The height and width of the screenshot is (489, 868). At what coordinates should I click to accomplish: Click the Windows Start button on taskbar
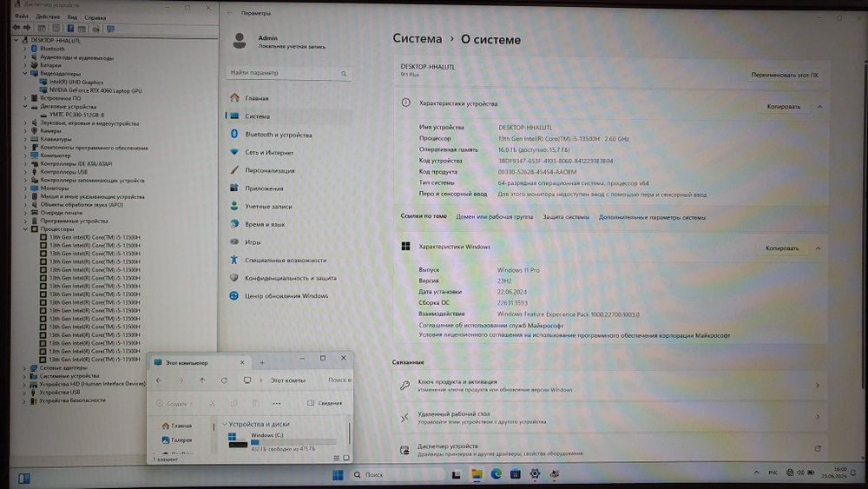pos(336,475)
